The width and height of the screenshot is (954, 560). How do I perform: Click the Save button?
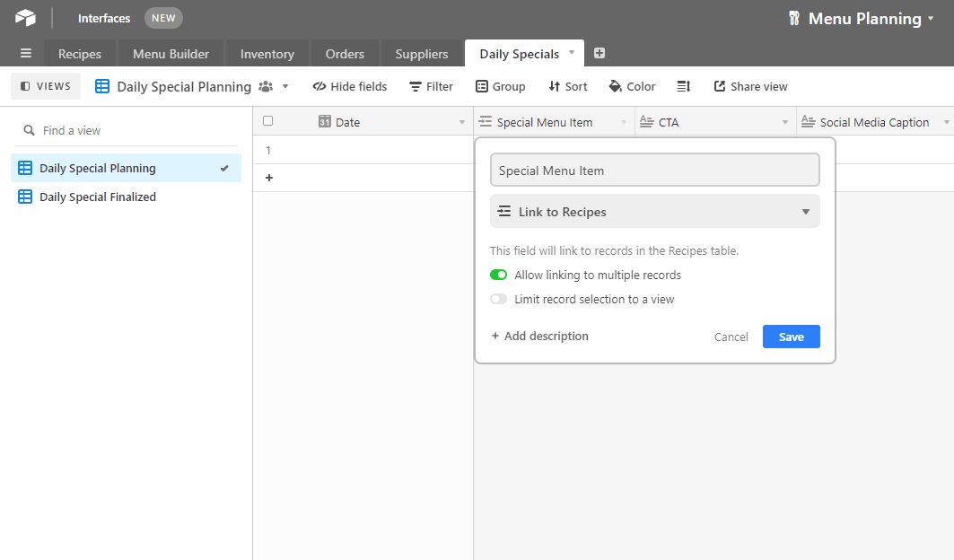click(791, 337)
